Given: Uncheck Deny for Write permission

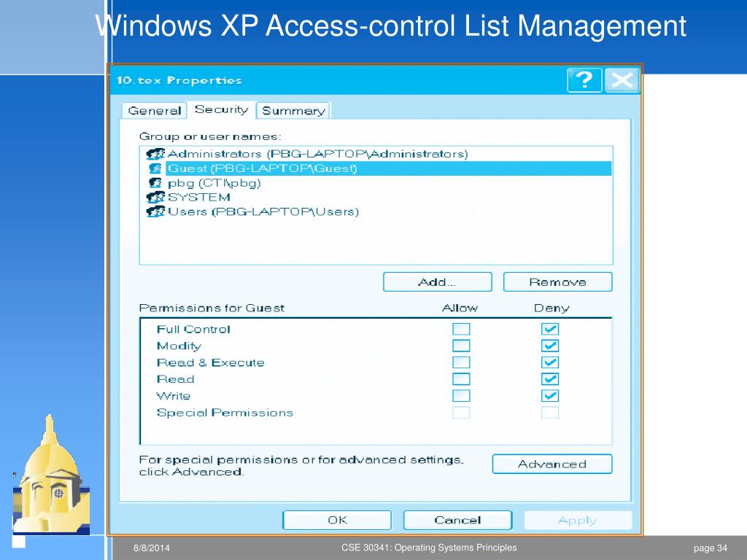Looking at the screenshot, I should click(x=550, y=396).
